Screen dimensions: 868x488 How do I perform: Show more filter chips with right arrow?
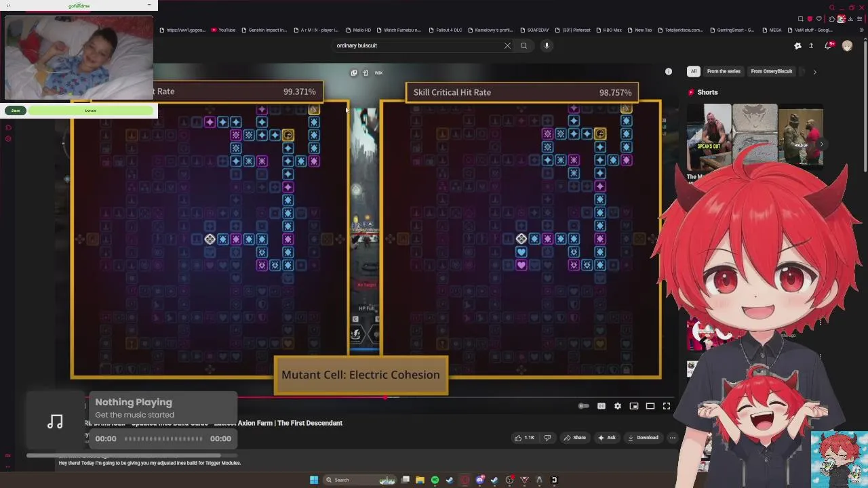click(x=814, y=71)
